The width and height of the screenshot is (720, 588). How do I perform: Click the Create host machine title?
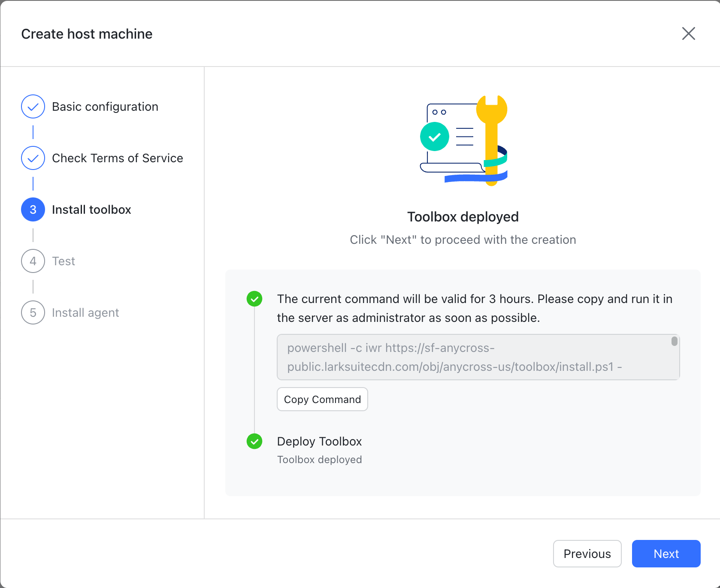pyautogui.click(x=87, y=34)
